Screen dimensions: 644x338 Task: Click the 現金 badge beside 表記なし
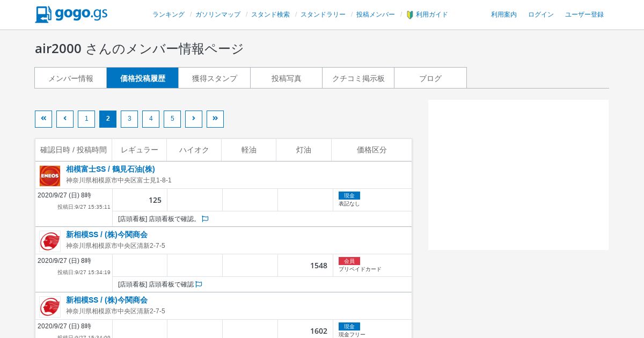(x=349, y=195)
